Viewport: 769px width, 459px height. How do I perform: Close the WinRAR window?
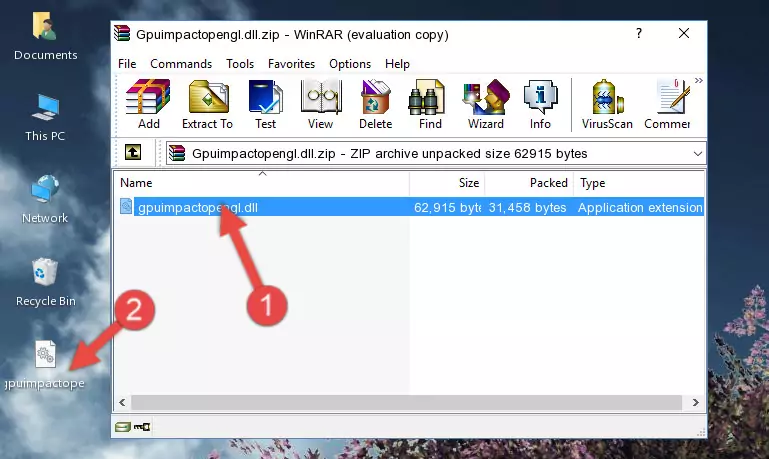pyautogui.click(x=684, y=33)
